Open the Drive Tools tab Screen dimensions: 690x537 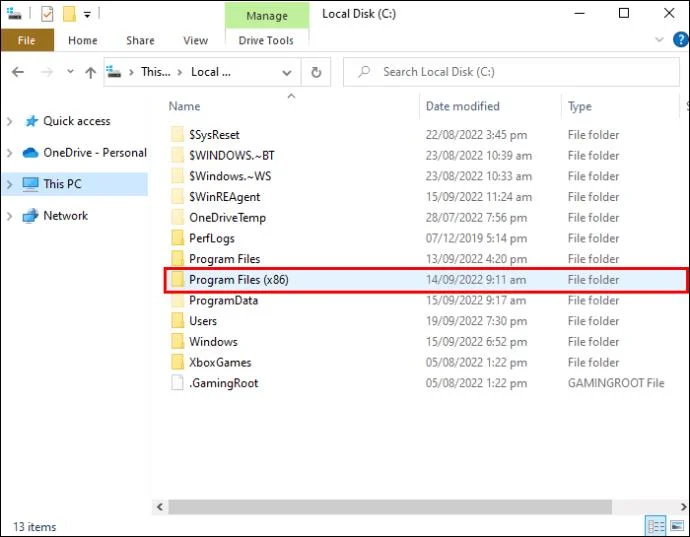266,40
